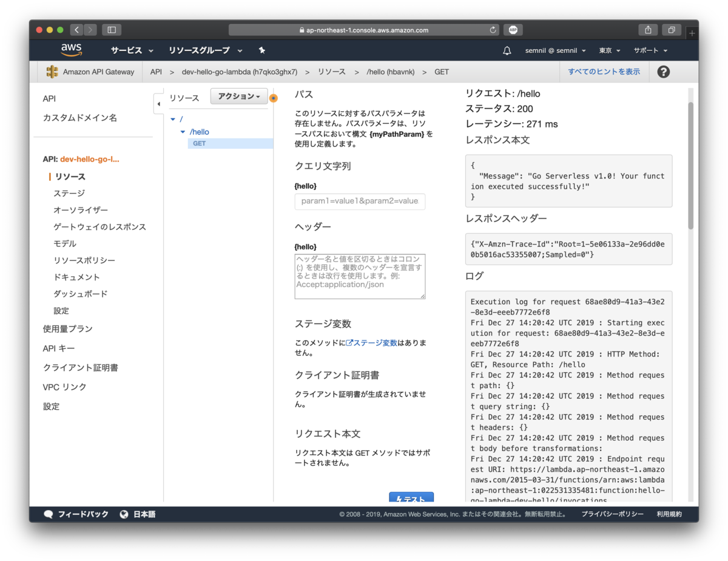Open API キー in the sidebar

point(59,348)
